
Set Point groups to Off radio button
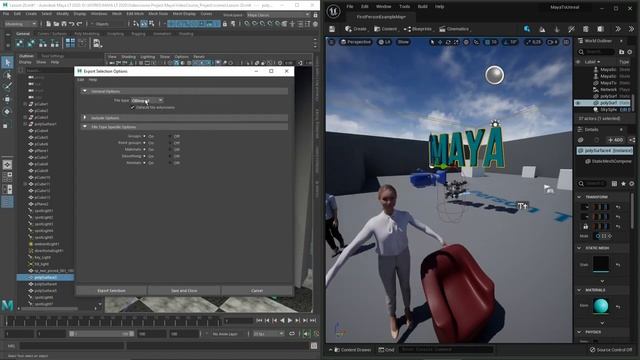pyautogui.click(x=170, y=143)
